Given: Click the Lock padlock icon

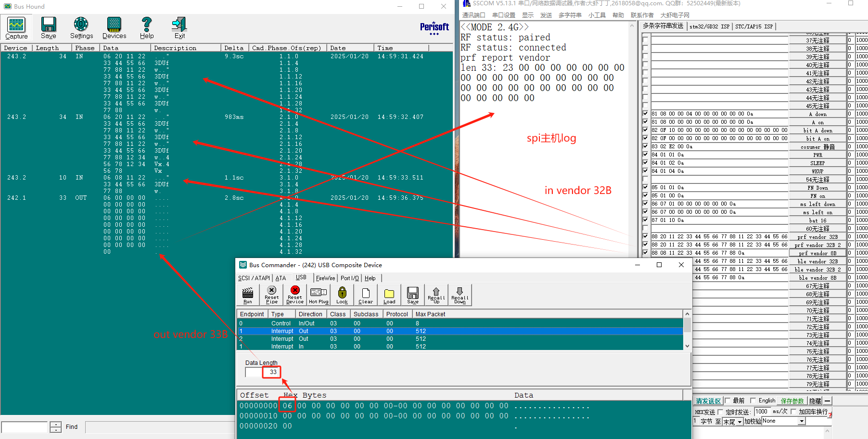Looking at the screenshot, I should tap(342, 295).
